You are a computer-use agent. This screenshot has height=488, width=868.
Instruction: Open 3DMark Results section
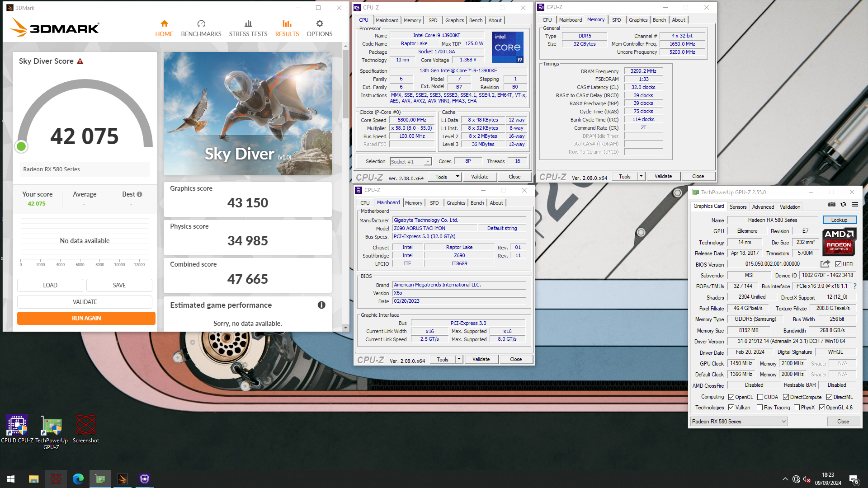point(287,28)
